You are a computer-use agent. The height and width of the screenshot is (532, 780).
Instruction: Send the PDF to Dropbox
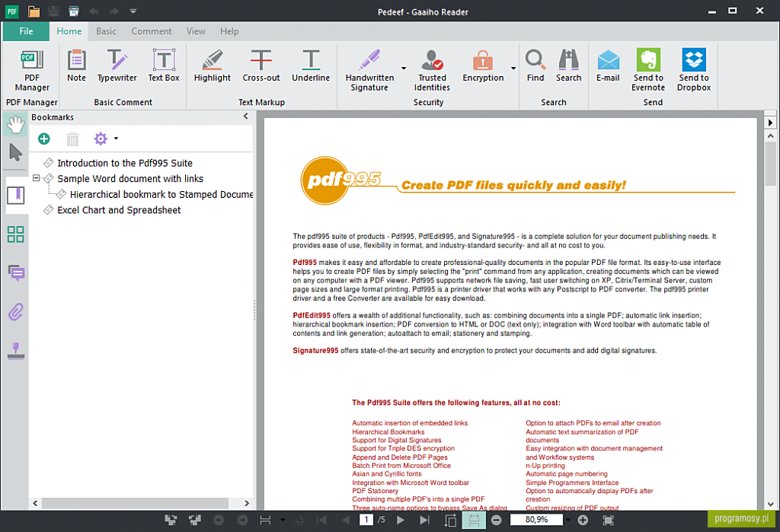coord(694,70)
